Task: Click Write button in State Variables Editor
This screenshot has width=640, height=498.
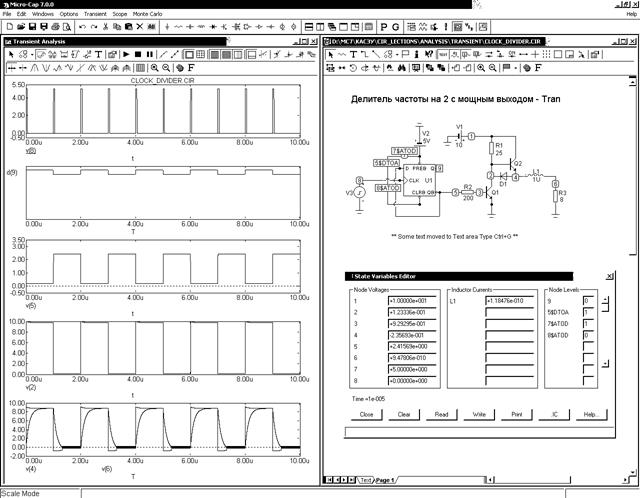Action: pyautogui.click(x=479, y=414)
